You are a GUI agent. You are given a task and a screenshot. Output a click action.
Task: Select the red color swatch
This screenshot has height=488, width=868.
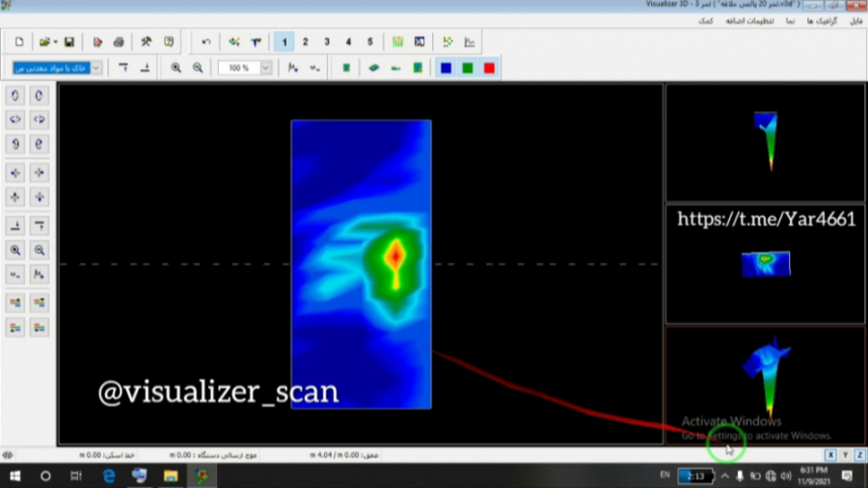tap(489, 68)
